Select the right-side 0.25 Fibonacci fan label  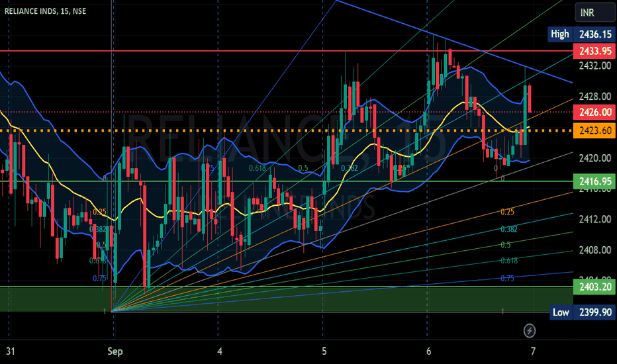[507, 212]
